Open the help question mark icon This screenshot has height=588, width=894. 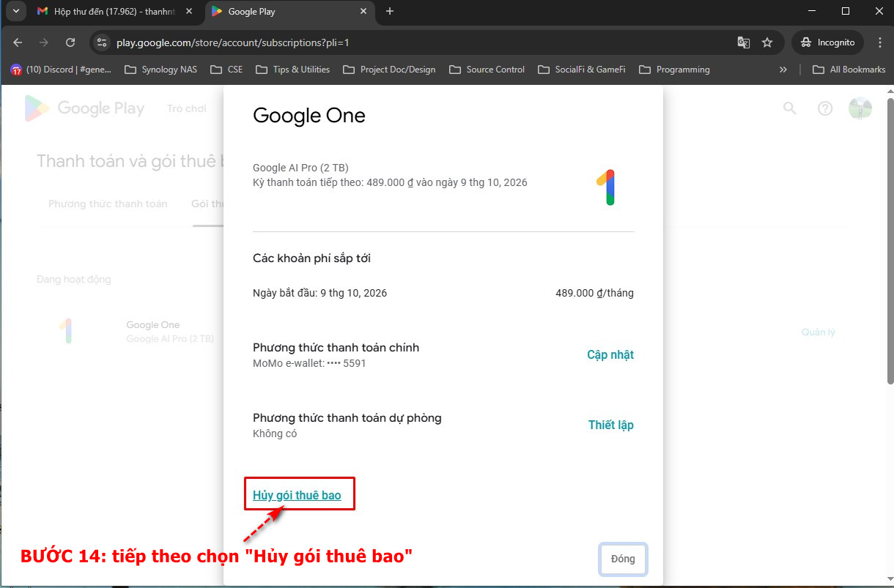point(825,108)
